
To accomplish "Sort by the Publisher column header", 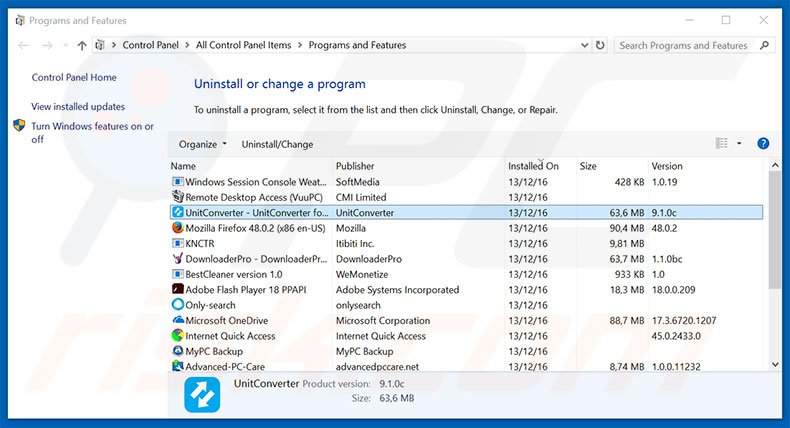I will point(419,166).
